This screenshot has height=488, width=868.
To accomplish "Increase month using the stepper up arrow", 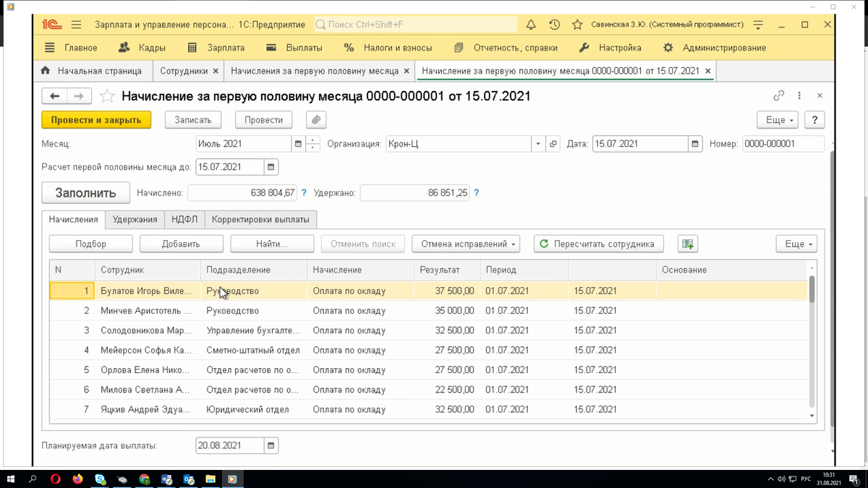I will click(312, 140).
